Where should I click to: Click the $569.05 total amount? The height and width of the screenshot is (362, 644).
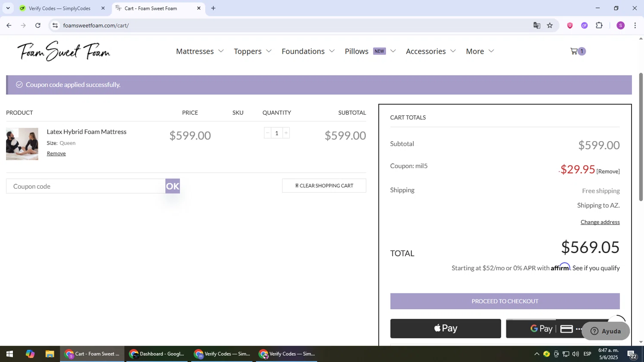tap(590, 247)
